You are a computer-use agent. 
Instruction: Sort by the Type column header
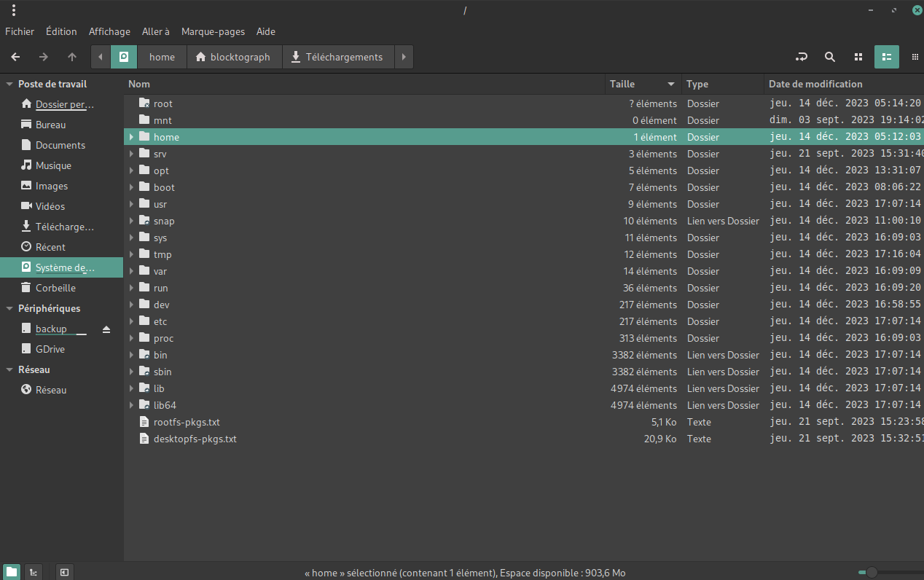tap(722, 84)
